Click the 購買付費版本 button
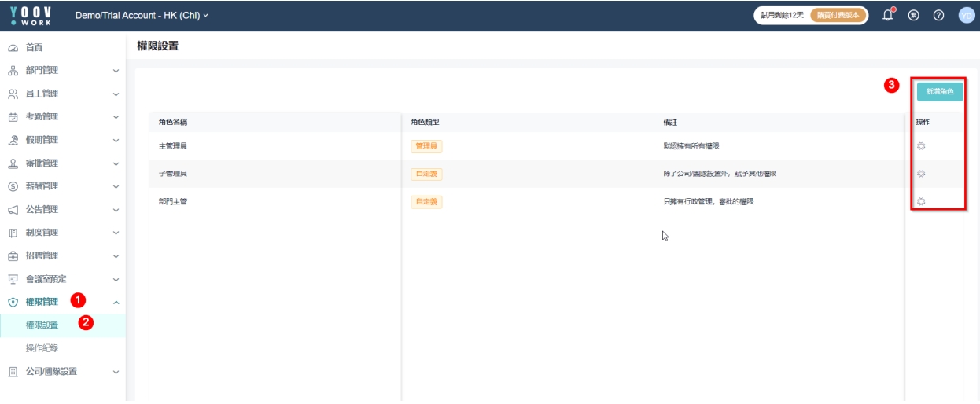Viewport: 980px width, 404px height. pos(838,16)
